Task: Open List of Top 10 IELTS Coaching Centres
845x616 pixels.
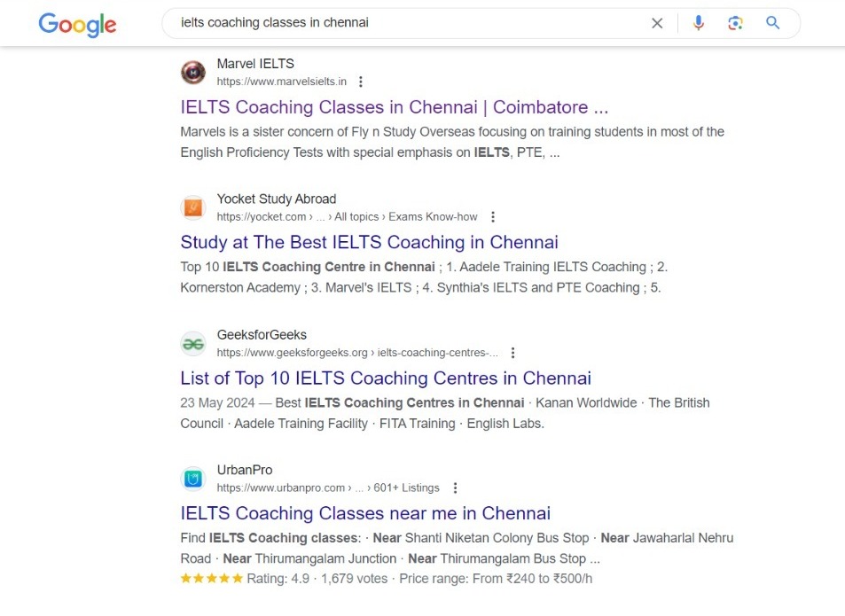Action: click(385, 378)
